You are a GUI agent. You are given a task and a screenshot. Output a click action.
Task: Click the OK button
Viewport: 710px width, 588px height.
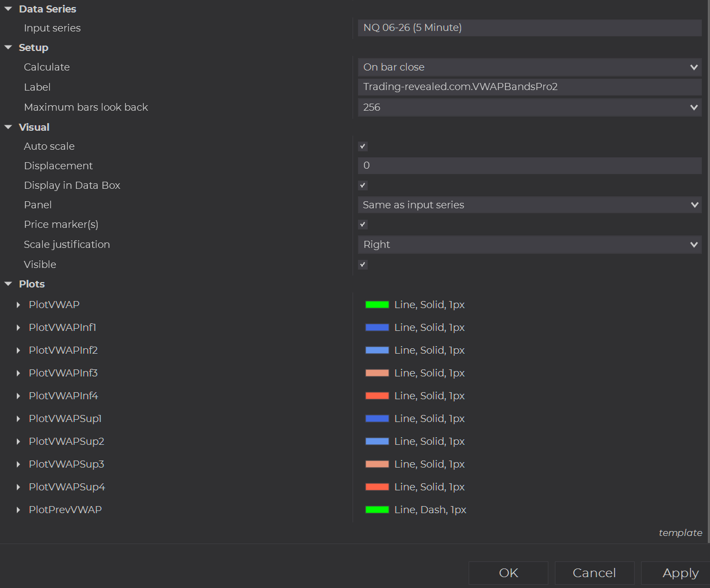pos(508,573)
